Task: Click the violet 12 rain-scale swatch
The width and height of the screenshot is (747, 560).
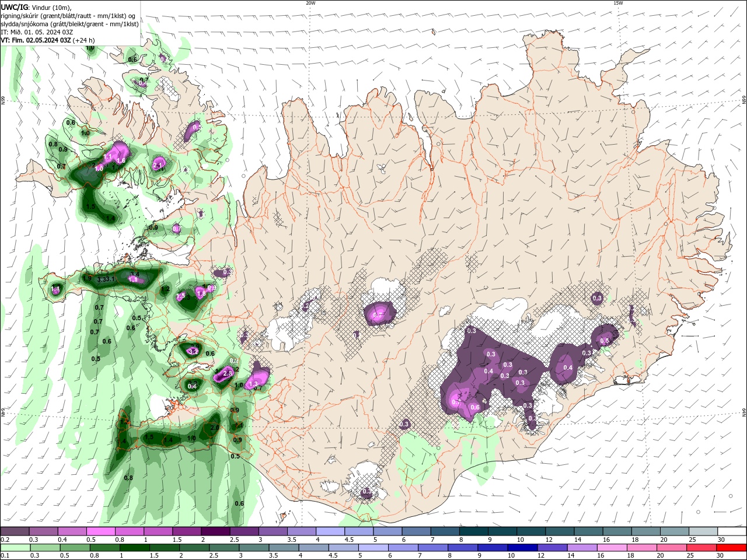Action: pyautogui.click(x=551, y=548)
